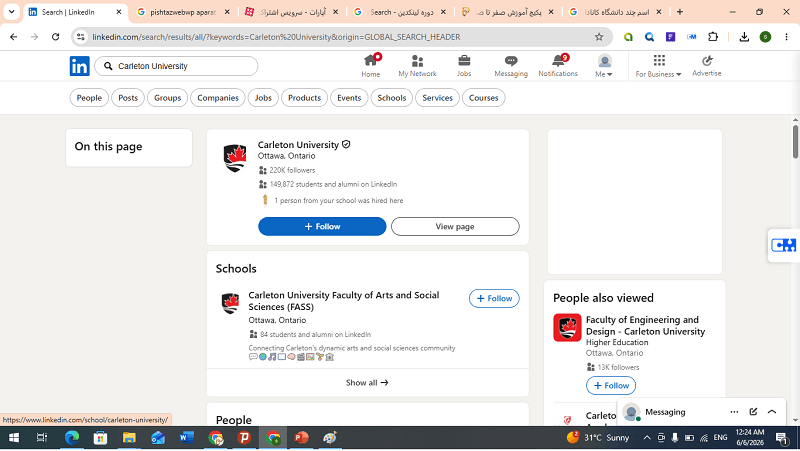Filter results by Courses

click(x=484, y=98)
